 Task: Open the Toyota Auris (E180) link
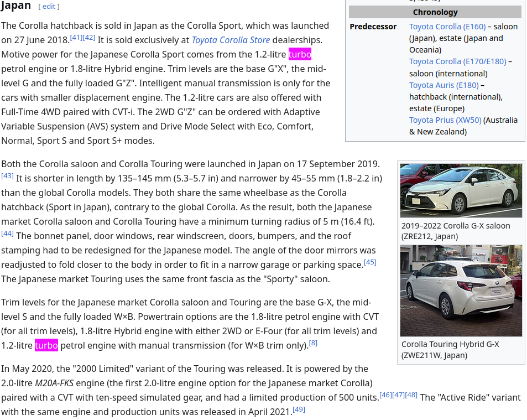point(443,85)
